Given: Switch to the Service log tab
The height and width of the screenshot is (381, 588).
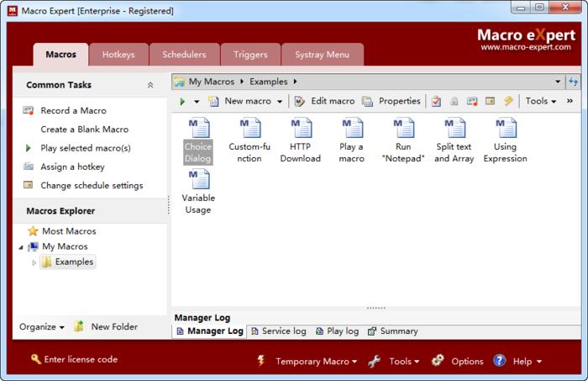Looking at the screenshot, I should pyautogui.click(x=279, y=331).
